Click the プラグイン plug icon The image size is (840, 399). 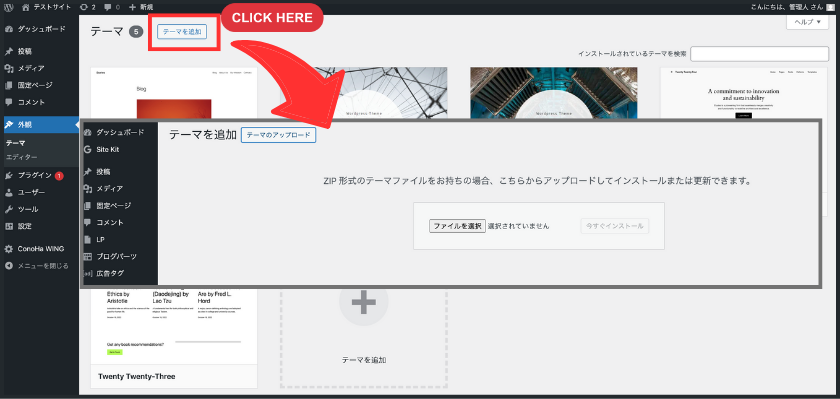9,175
